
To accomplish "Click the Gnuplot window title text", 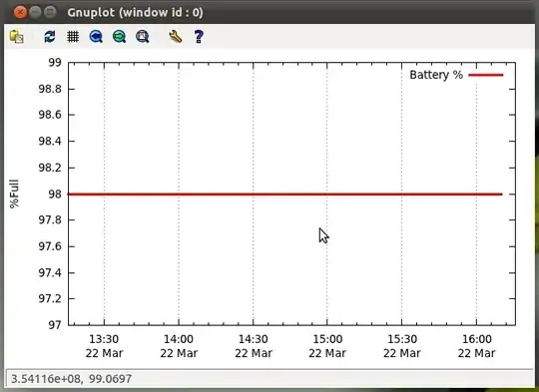I will pyautogui.click(x=135, y=12).
